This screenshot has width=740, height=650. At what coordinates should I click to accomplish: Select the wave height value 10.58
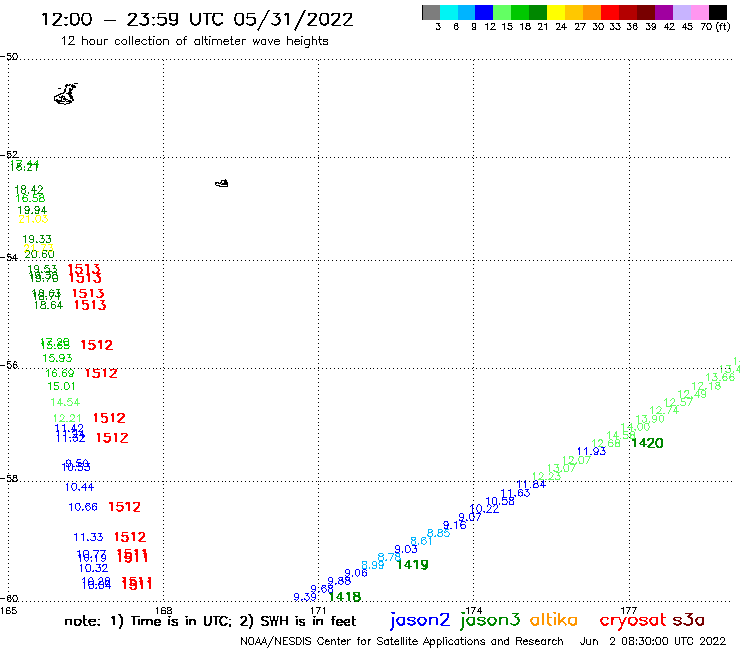click(x=500, y=501)
